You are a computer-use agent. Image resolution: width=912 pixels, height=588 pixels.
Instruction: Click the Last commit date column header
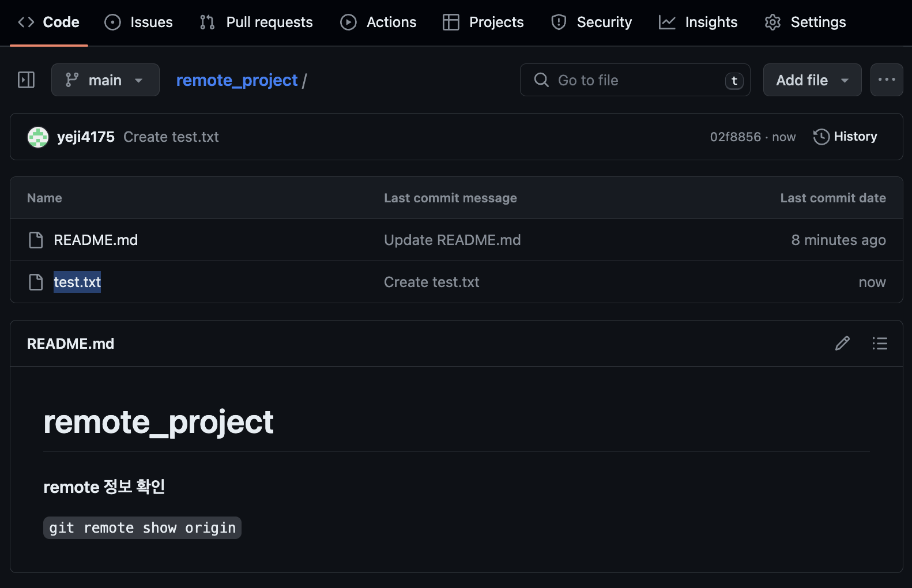(833, 198)
